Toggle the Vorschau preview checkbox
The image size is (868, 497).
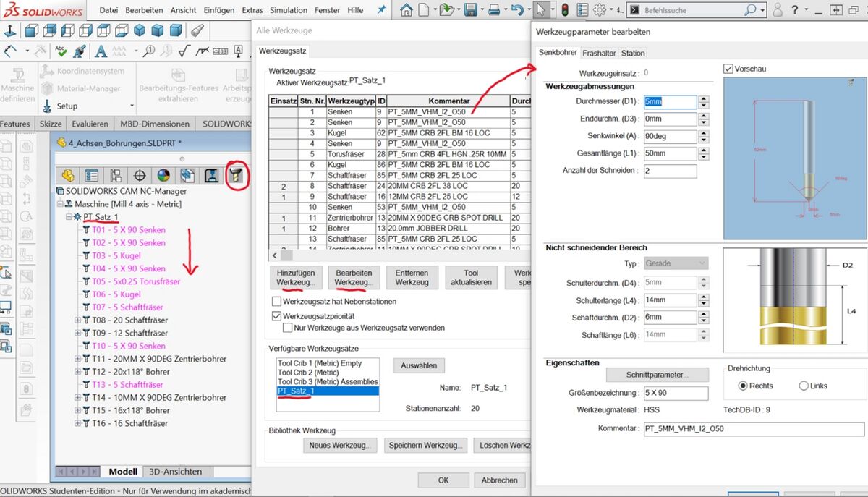[x=728, y=69]
